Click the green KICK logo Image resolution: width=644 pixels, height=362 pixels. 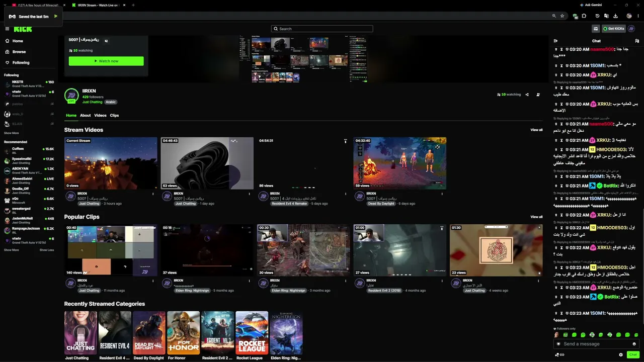[x=23, y=29]
